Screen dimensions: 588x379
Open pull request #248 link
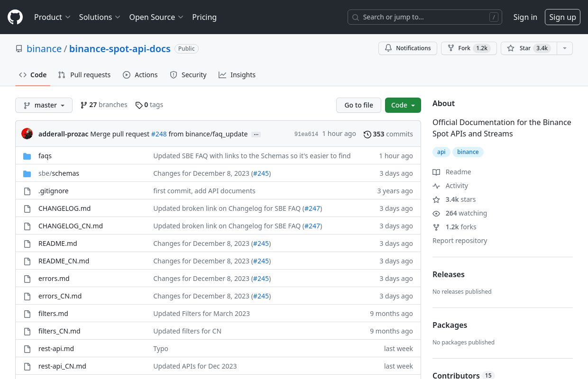(159, 134)
